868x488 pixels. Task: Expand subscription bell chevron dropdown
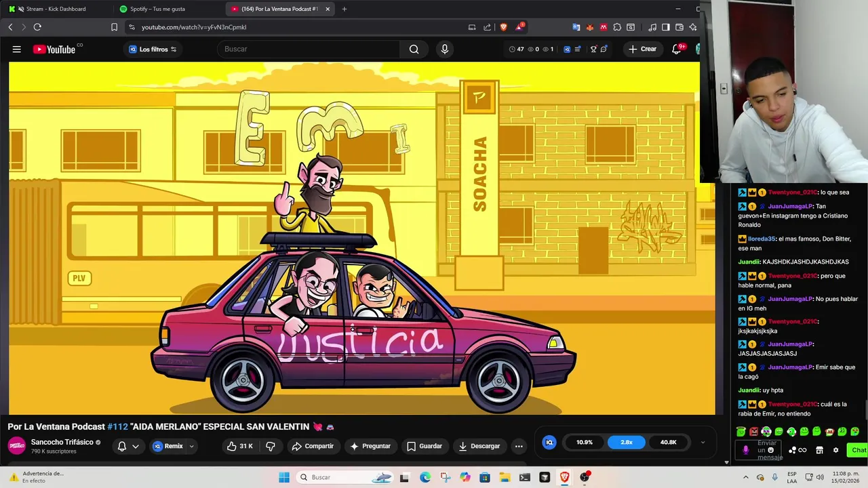point(136,446)
